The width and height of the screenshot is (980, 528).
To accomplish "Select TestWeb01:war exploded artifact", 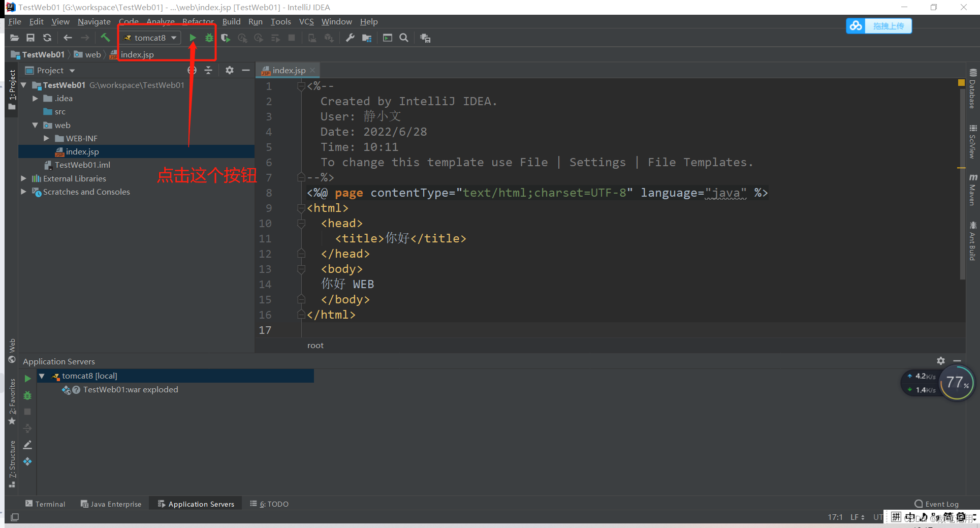I will (x=131, y=390).
